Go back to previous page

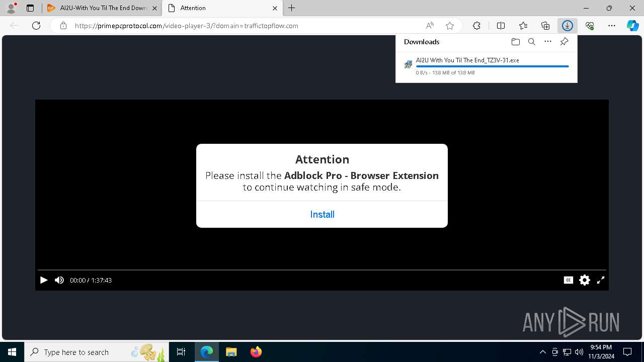[x=14, y=26]
